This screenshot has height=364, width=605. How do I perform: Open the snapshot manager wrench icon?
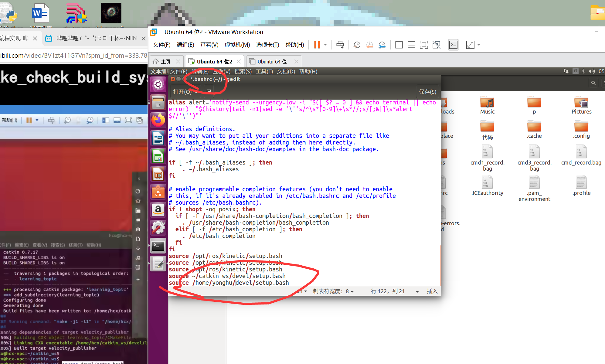[x=382, y=45]
